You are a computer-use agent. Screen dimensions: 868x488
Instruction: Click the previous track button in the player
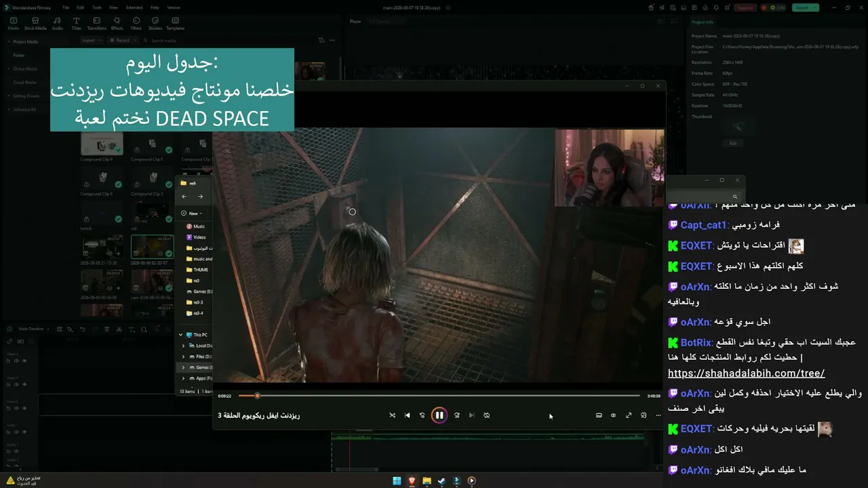point(407,415)
